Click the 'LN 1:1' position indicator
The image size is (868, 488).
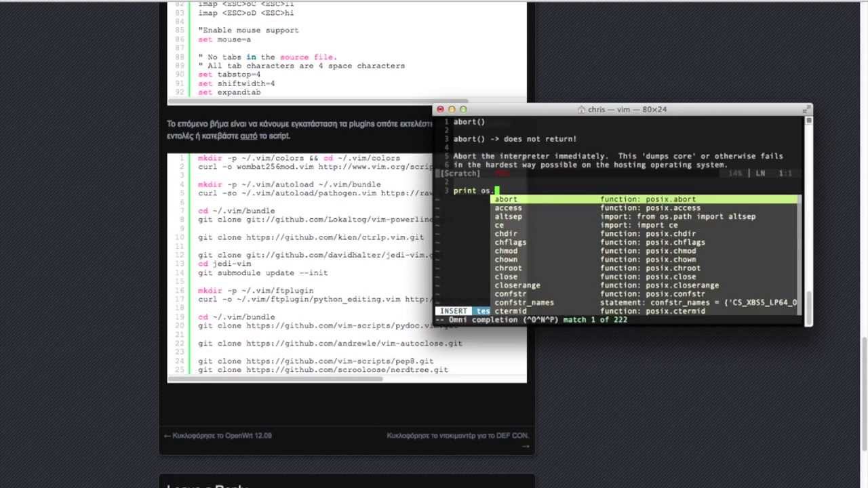tap(773, 174)
